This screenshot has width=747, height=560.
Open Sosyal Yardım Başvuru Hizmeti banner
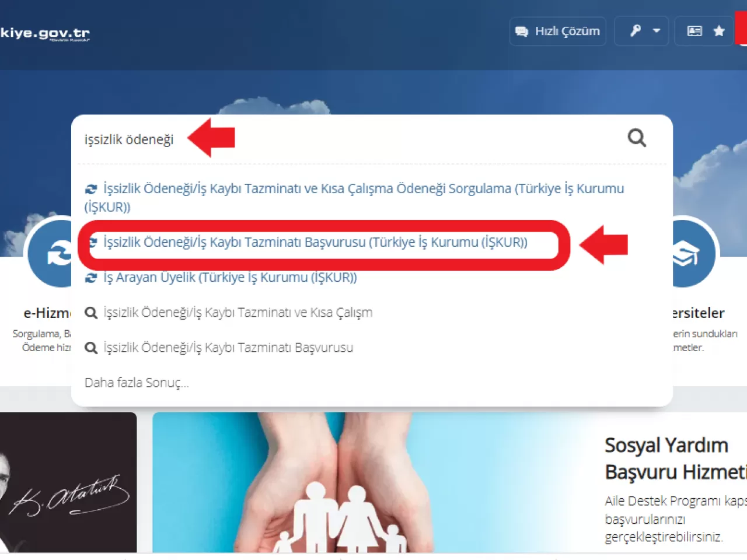[449, 482]
